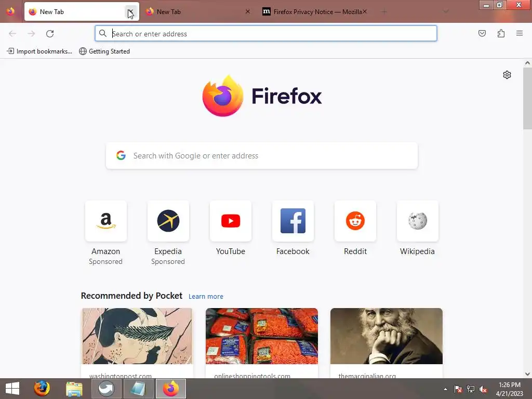Close the Firefox Privacy Notice tab
Image resolution: width=532 pixels, height=399 pixels.
(x=364, y=11)
